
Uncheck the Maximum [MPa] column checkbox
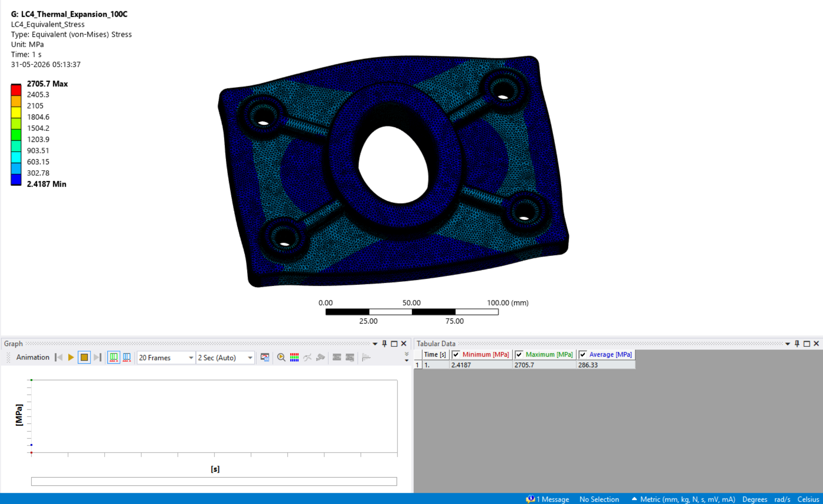coord(519,355)
